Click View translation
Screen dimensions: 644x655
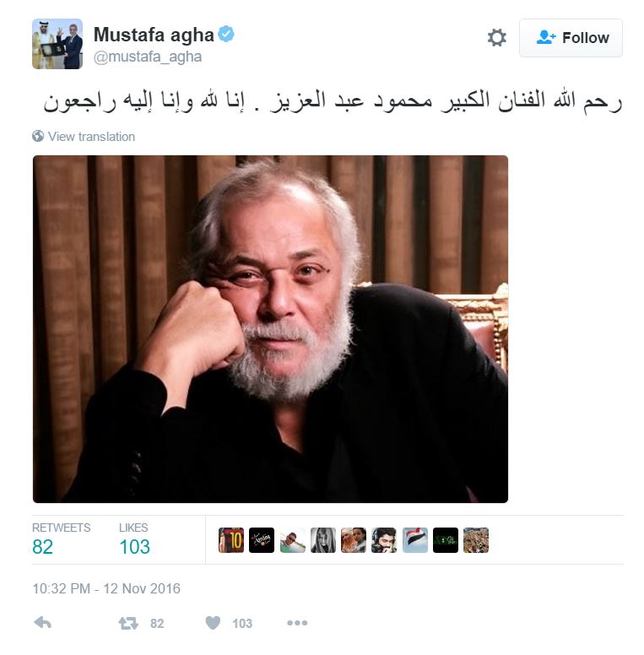coord(91,137)
